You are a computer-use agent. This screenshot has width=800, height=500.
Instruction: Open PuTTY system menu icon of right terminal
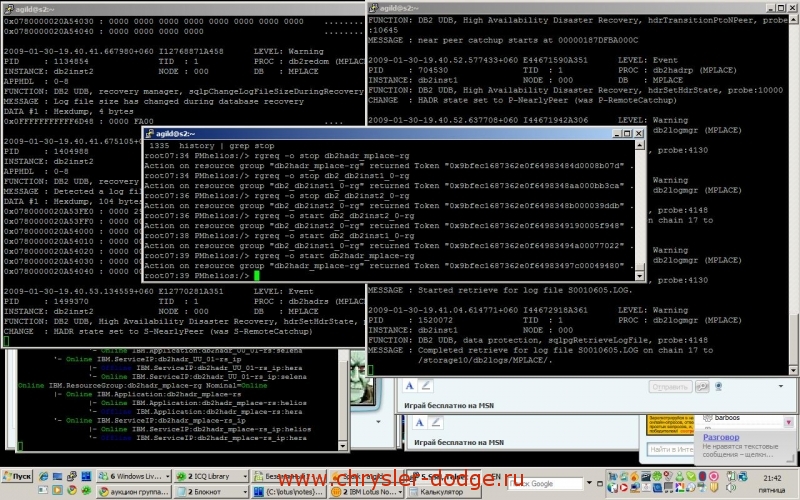[373, 8]
